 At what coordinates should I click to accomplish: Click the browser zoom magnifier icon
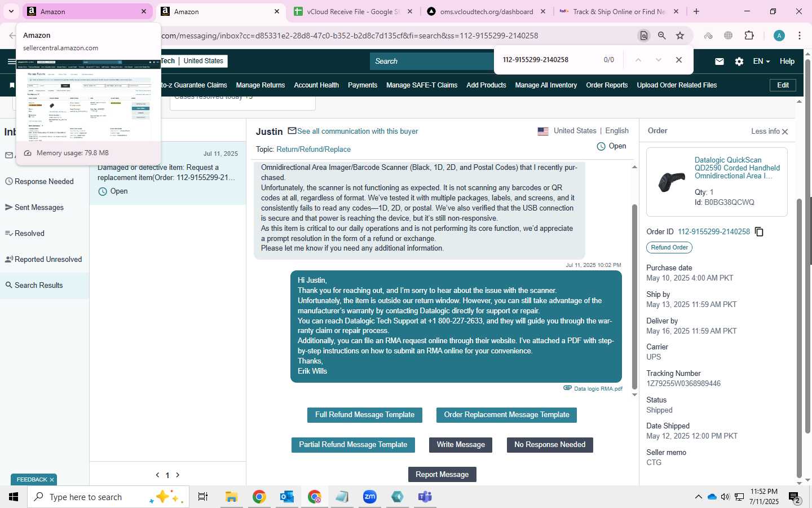[662, 36]
